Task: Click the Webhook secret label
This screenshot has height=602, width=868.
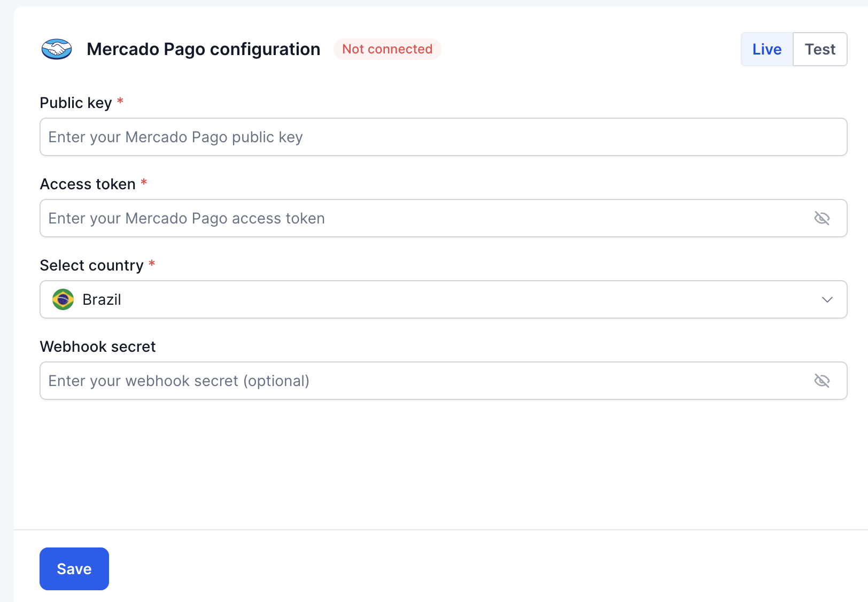Action: [x=98, y=346]
